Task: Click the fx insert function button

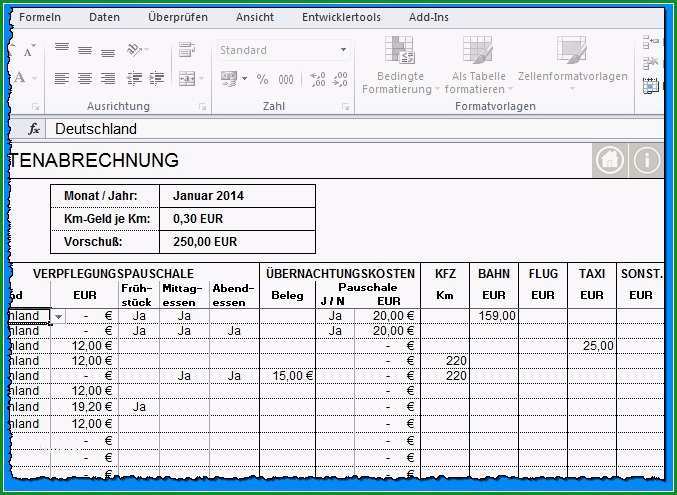Action: [33, 129]
